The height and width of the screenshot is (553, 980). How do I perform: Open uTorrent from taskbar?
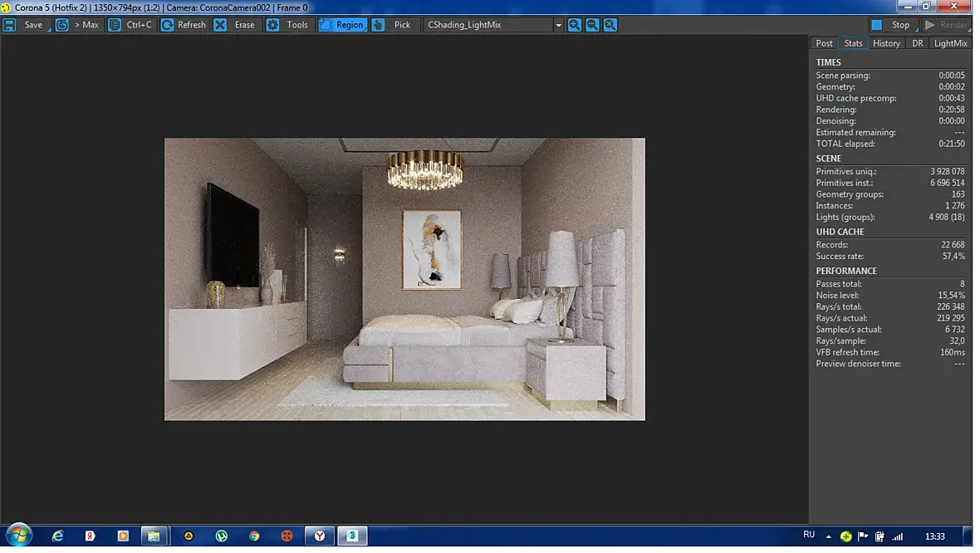click(x=221, y=536)
